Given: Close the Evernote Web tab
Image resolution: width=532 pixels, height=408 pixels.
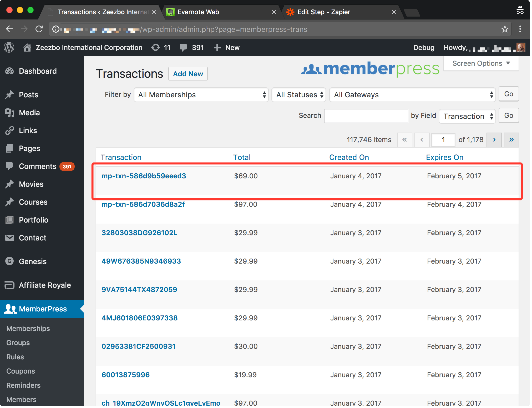Looking at the screenshot, I should pos(274,12).
